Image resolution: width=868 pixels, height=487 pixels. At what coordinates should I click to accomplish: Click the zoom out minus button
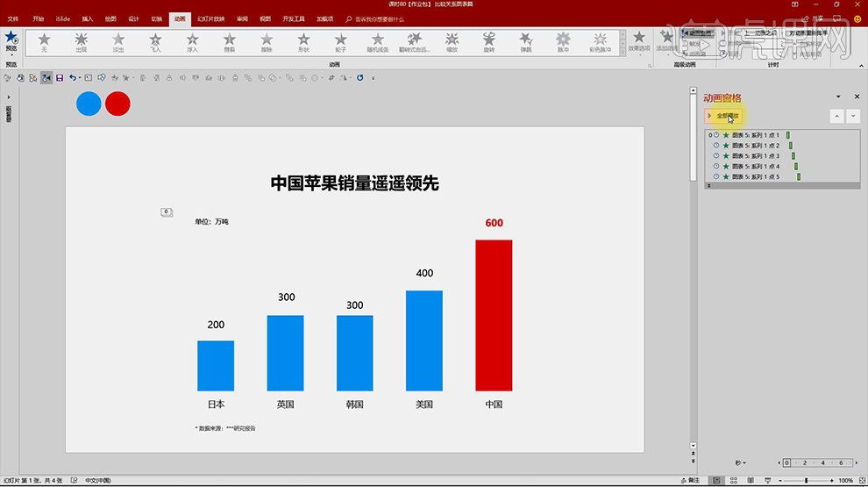tap(780, 481)
